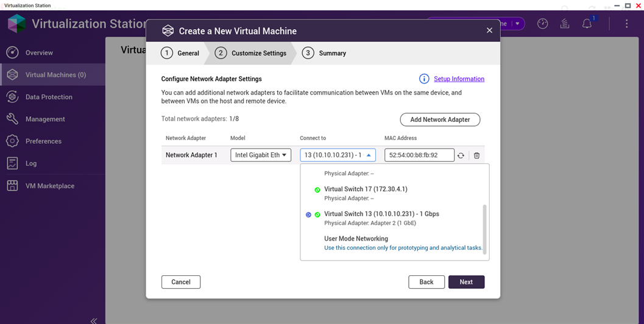Open Virtual Machines (0) in sidebar
This screenshot has width=644, height=324.
pyautogui.click(x=55, y=75)
